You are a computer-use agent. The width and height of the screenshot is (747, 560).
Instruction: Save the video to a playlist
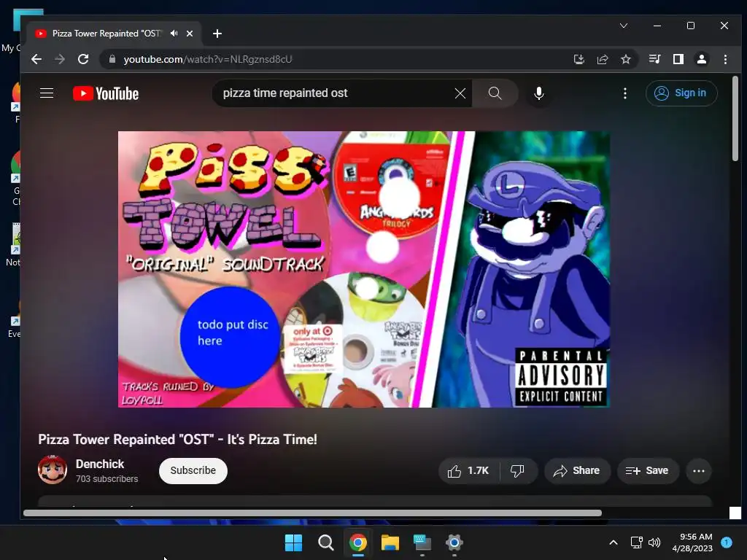pos(647,470)
